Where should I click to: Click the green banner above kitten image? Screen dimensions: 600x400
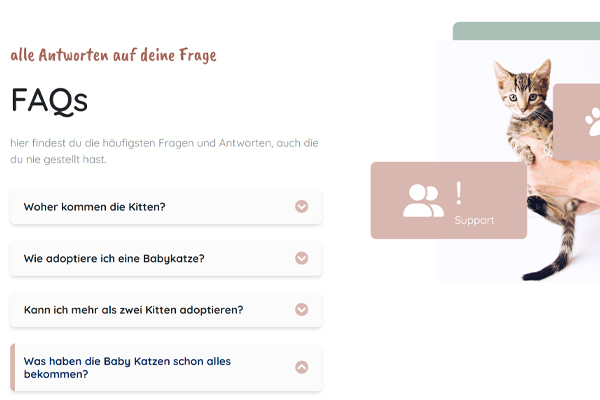526,31
